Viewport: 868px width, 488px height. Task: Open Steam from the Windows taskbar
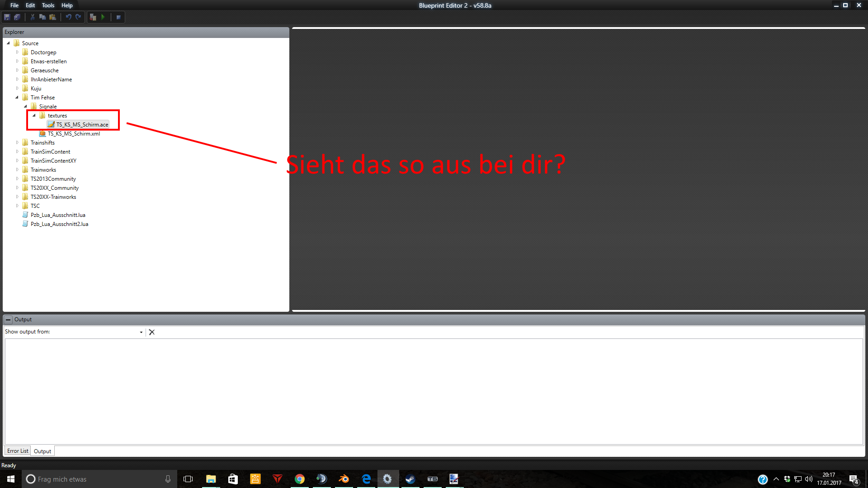[410, 479]
